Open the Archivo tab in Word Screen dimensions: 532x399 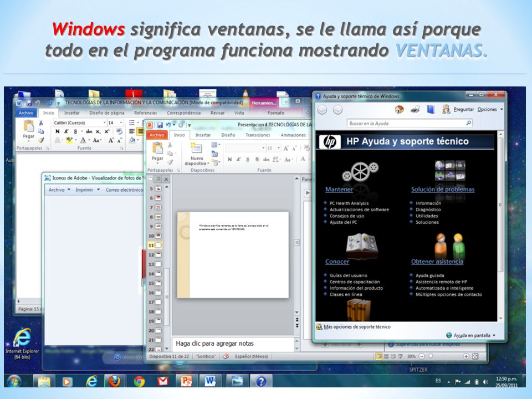(x=26, y=112)
